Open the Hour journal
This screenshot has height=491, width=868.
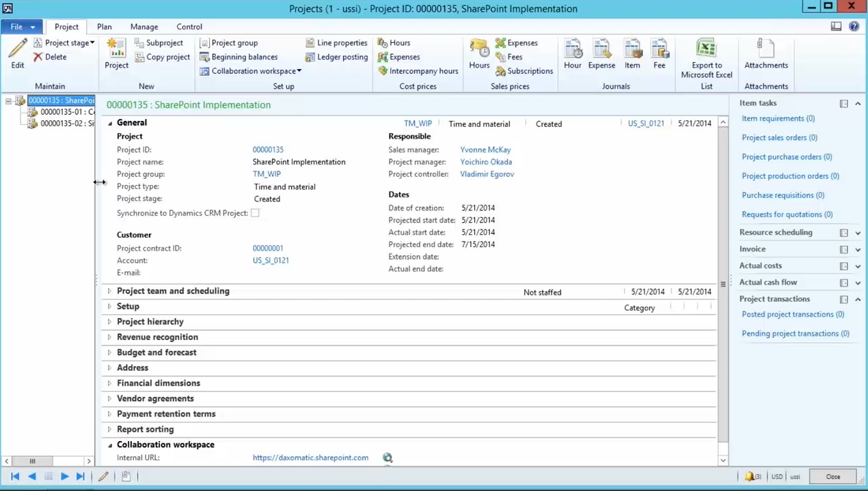(x=573, y=53)
